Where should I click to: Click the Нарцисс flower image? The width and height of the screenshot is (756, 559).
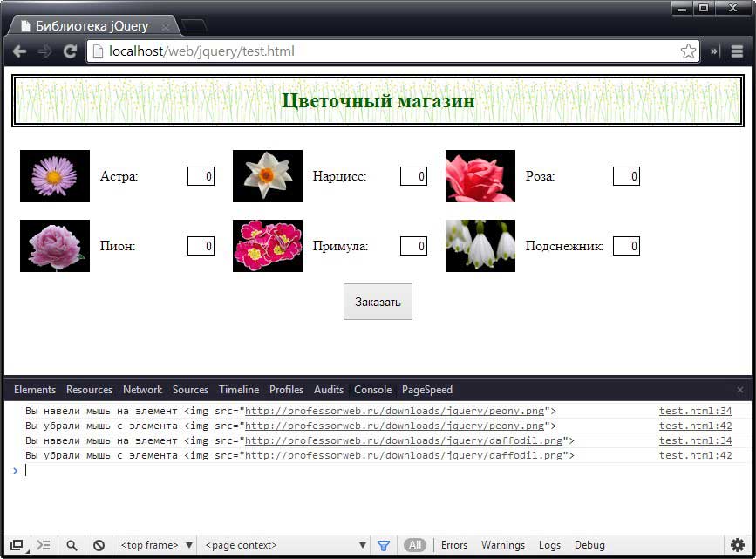point(268,176)
